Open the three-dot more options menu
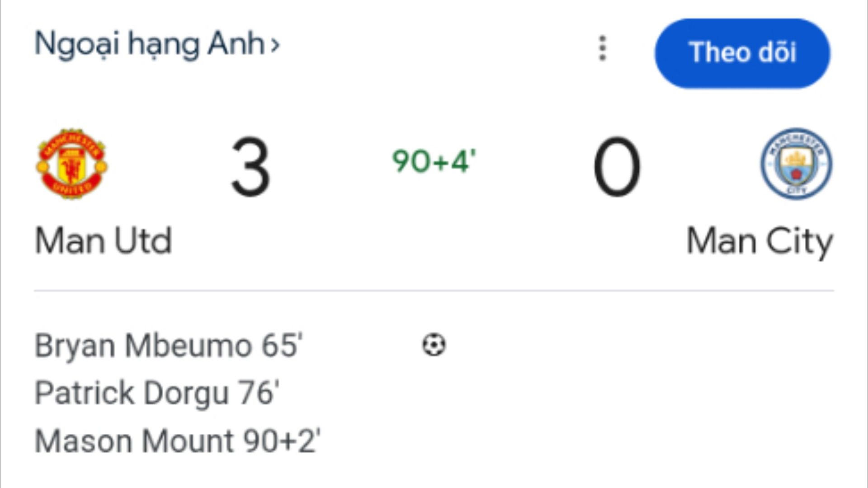 pos(602,48)
